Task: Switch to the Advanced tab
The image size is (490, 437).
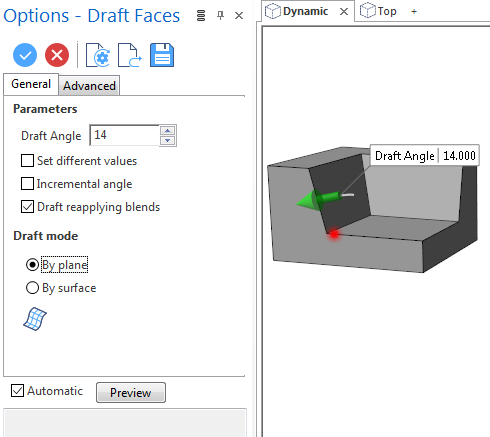Action: (89, 86)
